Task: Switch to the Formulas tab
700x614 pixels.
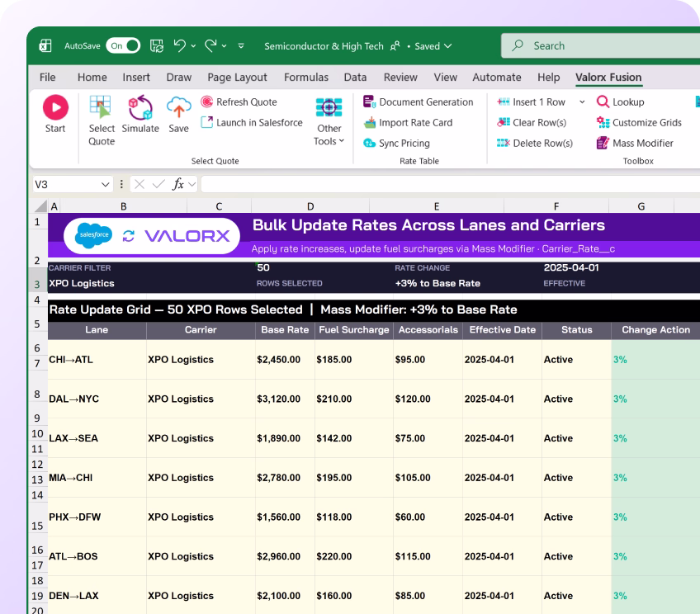Action: [x=305, y=78]
